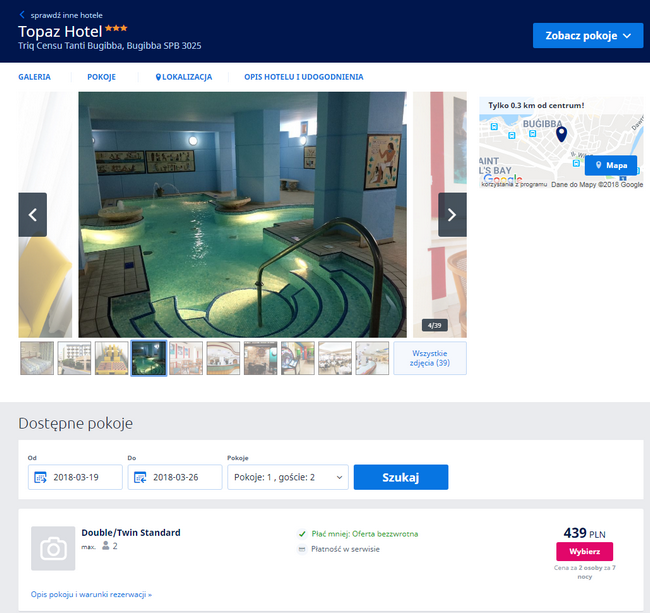
Task: Click the guest person icon next to max. 2
Action: [x=106, y=545]
